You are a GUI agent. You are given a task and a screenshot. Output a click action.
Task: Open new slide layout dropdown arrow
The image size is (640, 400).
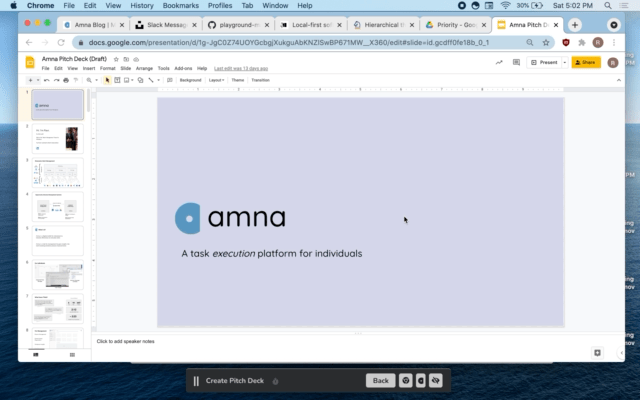click(x=38, y=80)
